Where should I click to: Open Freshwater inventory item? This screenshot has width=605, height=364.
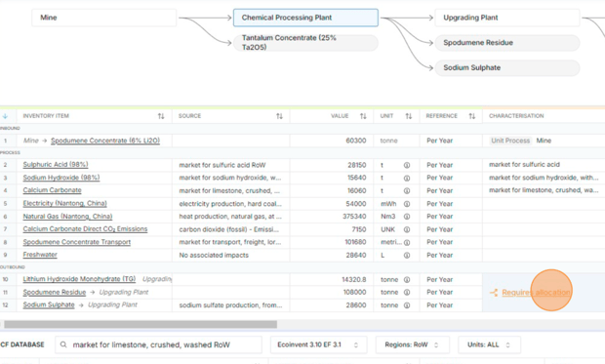click(x=40, y=255)
